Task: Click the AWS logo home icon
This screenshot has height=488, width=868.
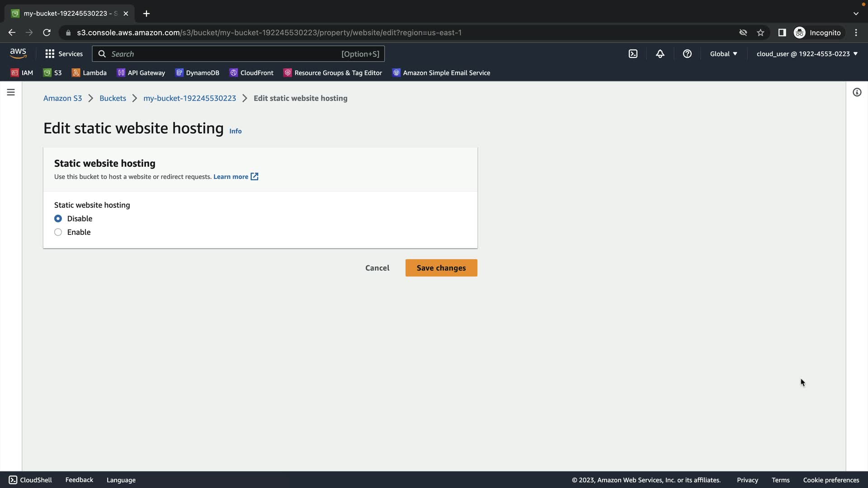Action: [x=18, y=53]
